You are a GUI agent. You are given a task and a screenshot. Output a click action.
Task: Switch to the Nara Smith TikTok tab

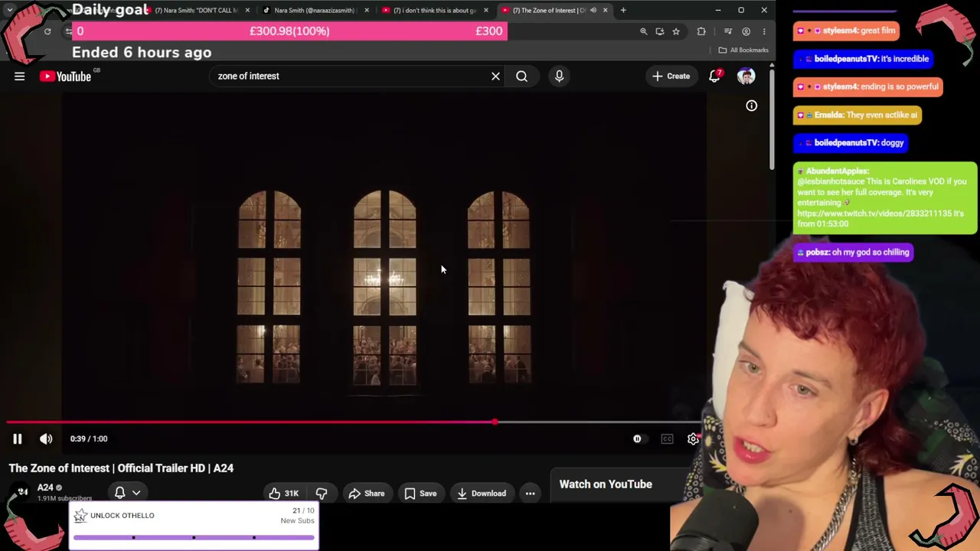click(x=314, y=10)
